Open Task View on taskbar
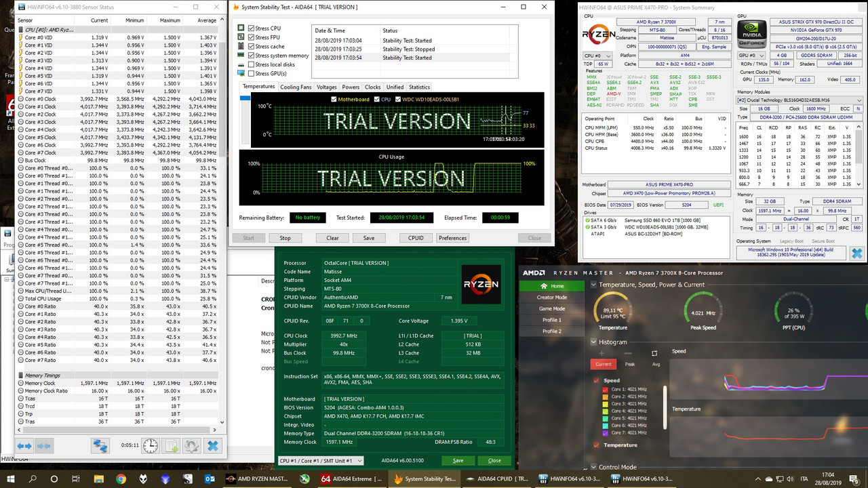Screen dimensions: 868x488 tap(76, 479)
